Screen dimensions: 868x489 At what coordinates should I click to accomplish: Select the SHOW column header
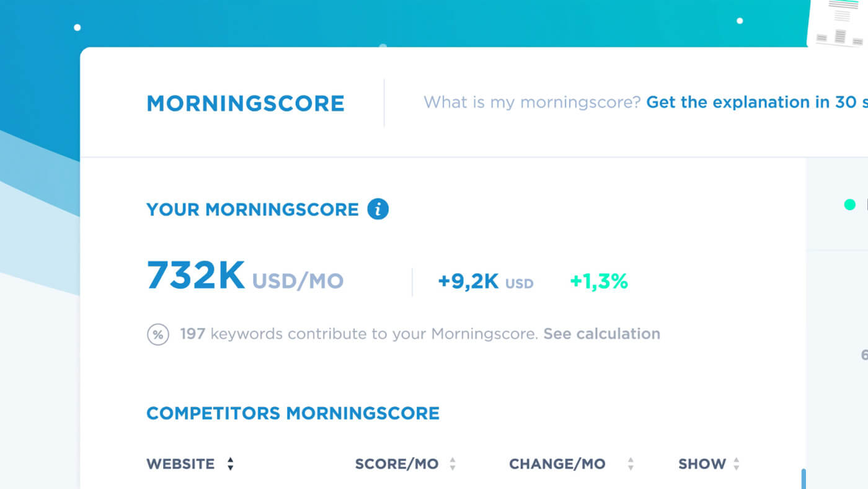pos(702,464)
